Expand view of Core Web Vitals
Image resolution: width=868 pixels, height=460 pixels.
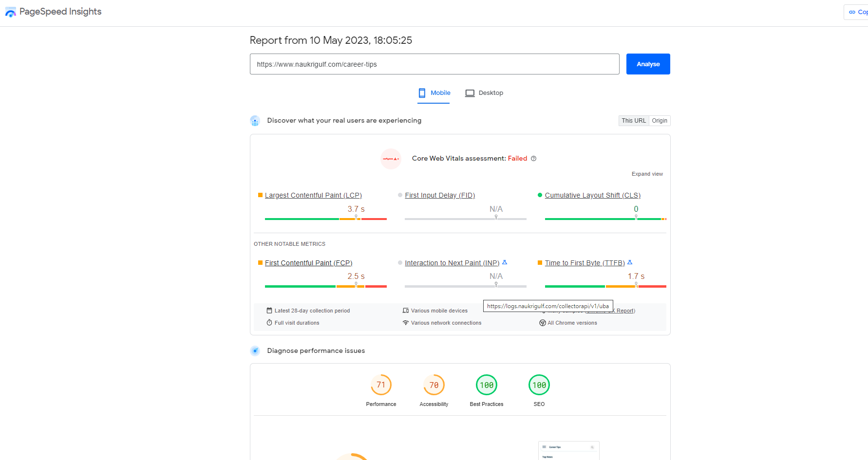[x=647, y=174]
